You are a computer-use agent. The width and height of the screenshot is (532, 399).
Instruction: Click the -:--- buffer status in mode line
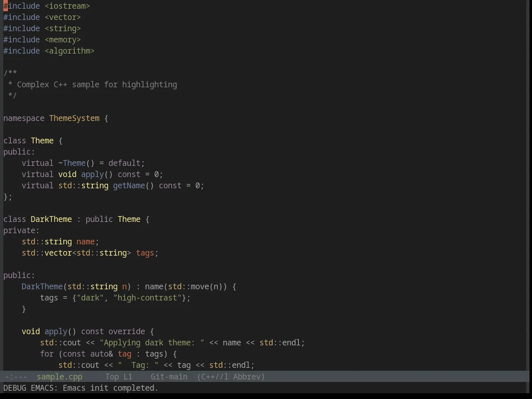click(16, 377)
